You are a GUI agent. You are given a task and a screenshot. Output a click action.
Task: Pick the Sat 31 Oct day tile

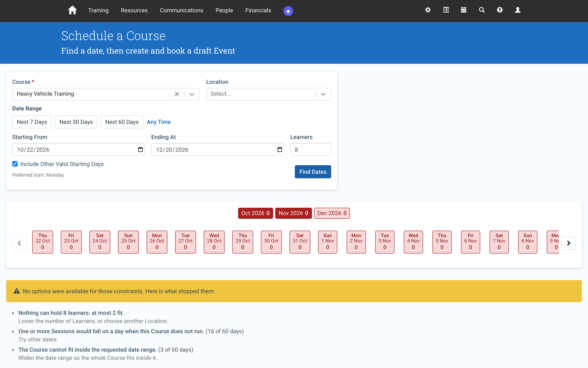coord(300,242)
